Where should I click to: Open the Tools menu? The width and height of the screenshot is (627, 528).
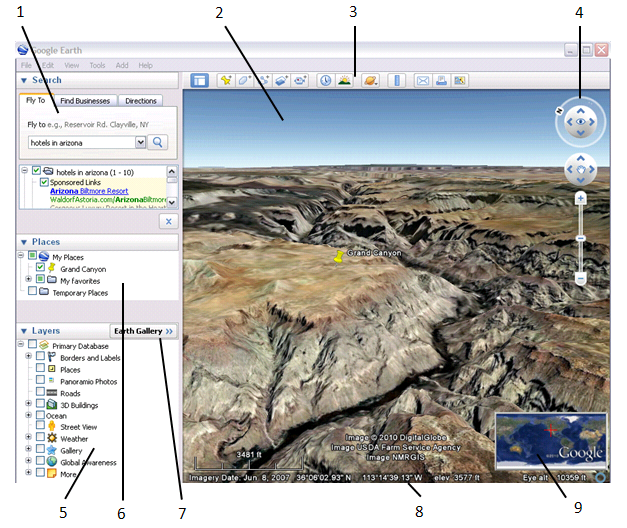coord(97,65)
